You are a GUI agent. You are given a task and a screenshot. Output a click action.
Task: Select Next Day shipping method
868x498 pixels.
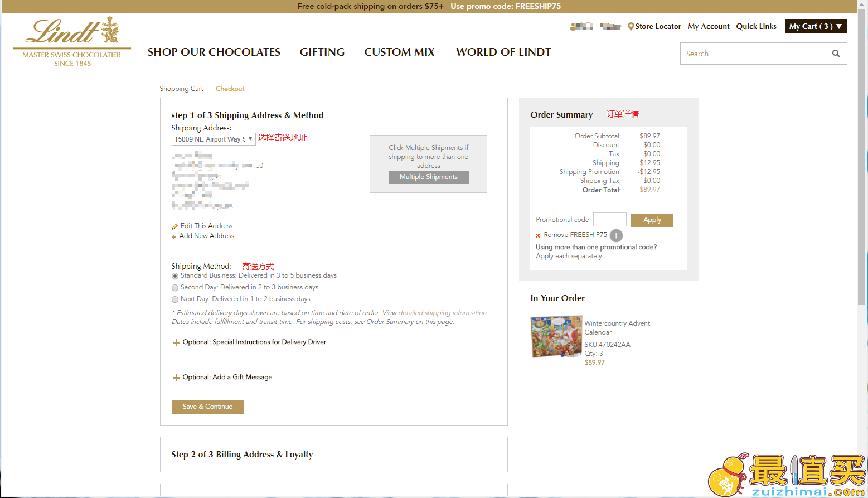[175, 299]
